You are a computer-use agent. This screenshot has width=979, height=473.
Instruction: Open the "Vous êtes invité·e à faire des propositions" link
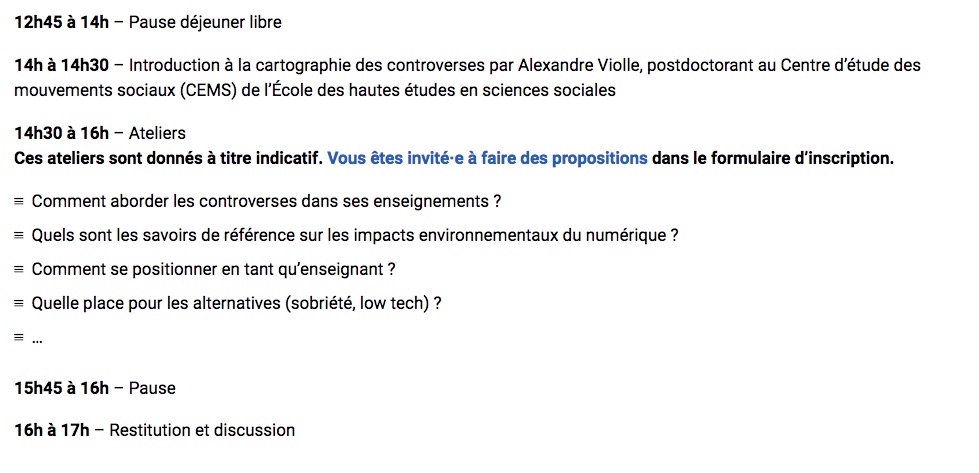tap(487, 158)
